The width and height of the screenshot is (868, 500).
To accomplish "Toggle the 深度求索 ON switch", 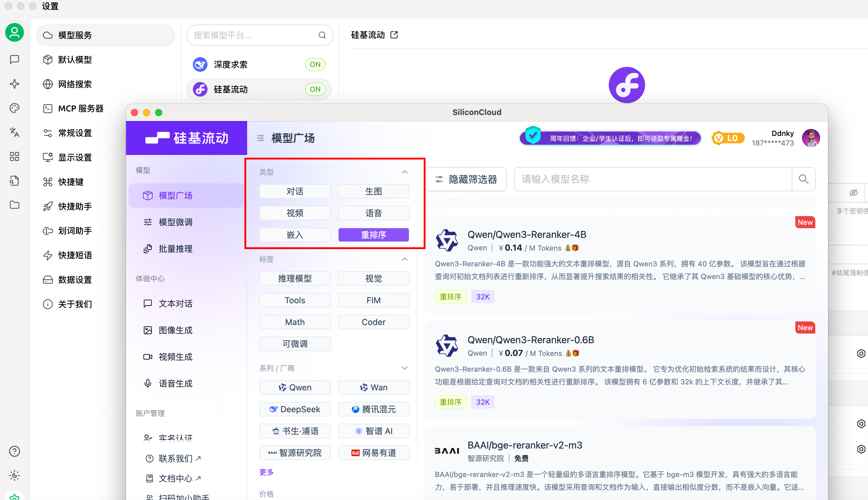I will (x=315, y=64).
